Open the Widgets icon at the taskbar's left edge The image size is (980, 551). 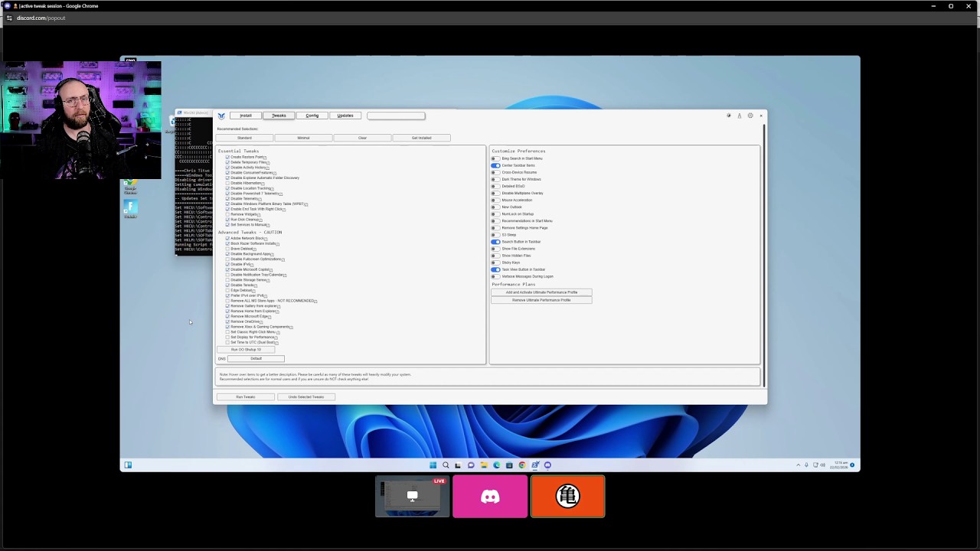128,465
